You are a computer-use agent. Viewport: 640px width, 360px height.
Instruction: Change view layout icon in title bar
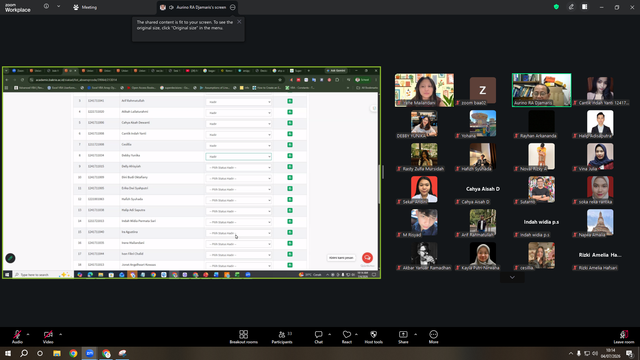(585, 7)
